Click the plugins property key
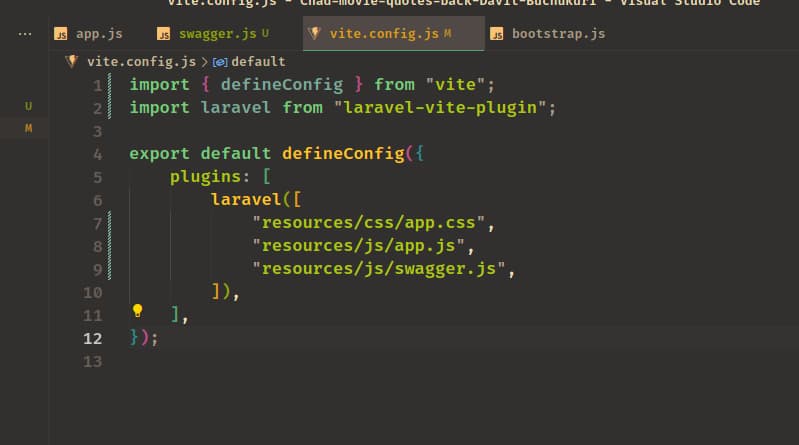 tap(205, 177)
